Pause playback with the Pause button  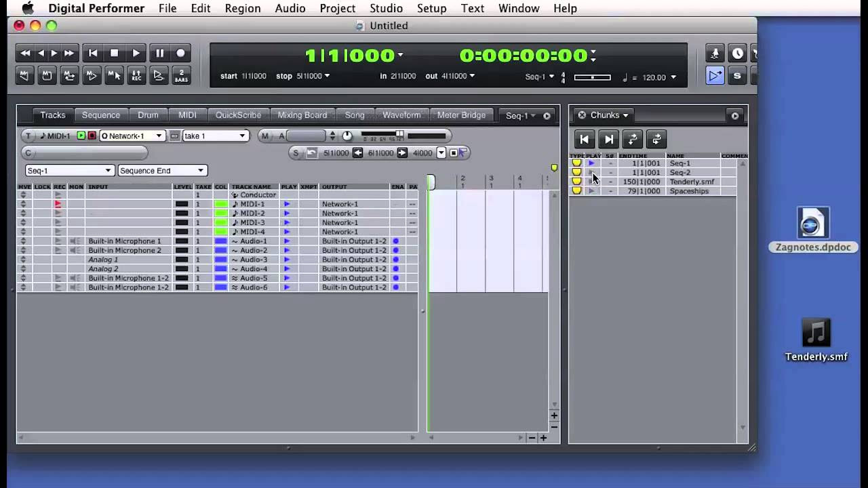tap(159, 53)
